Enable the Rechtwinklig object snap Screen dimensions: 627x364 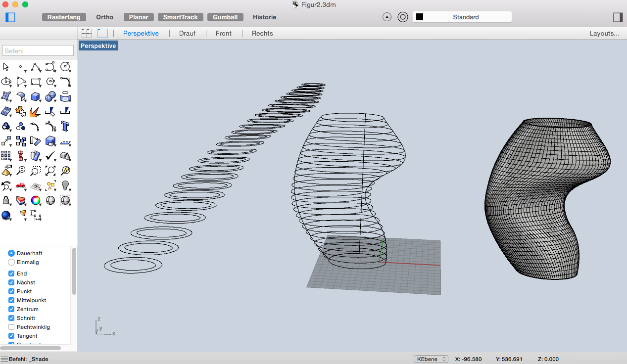tap(11, 327)
